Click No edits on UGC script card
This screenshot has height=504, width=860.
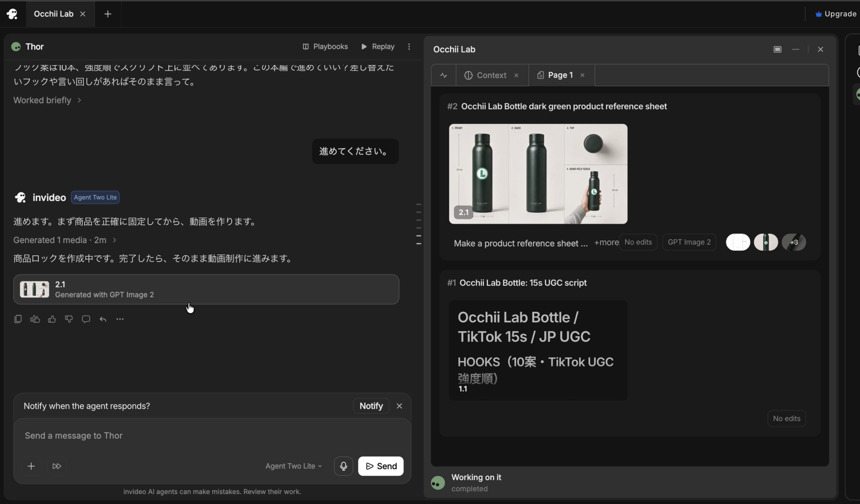[x=787, y=419]
